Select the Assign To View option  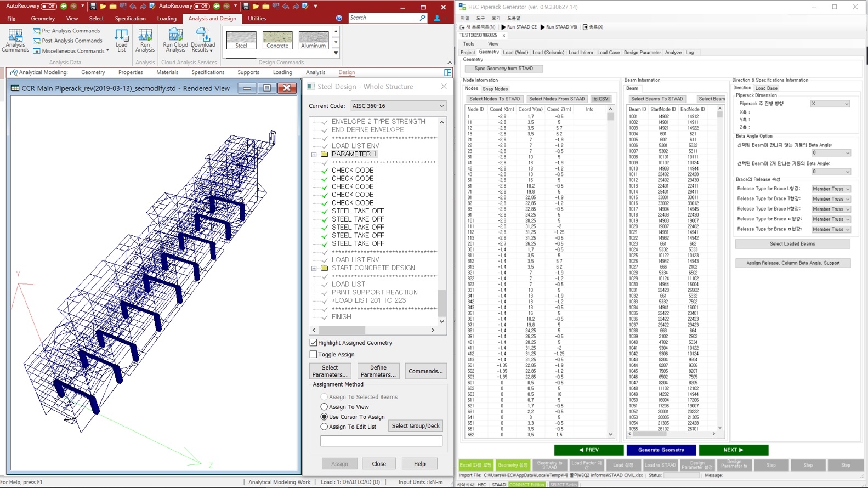[324, 407]
